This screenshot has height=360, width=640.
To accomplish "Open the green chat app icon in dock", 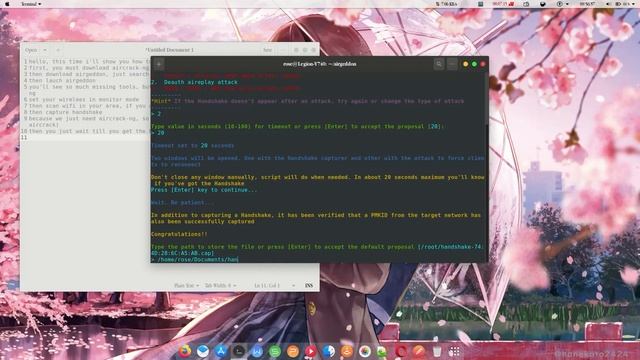I will pyautogui.click(x=382, y=351).
